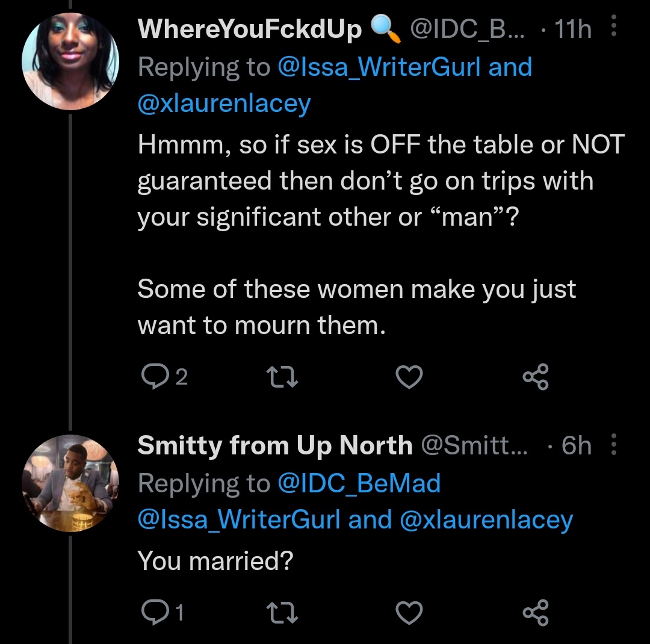The image size is (650, 644).
Task: Open @xlaurenlacey mention in Smitty's reply
Action: [486, 520]
